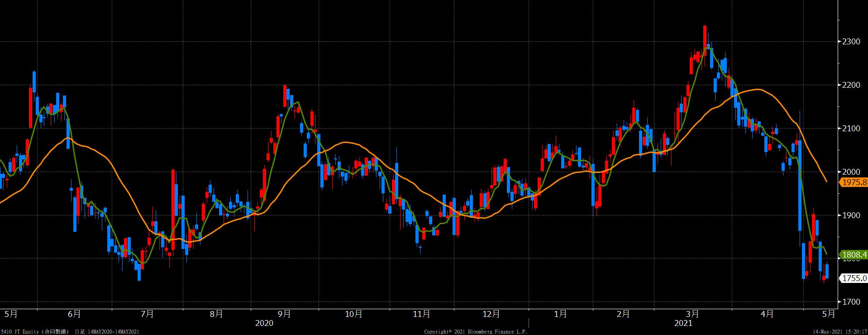Select the 7月 marker on the time axis
Image resolution: width=868 pixels, height=335 pixels.
pyautogui.click(x=147, y=314)
